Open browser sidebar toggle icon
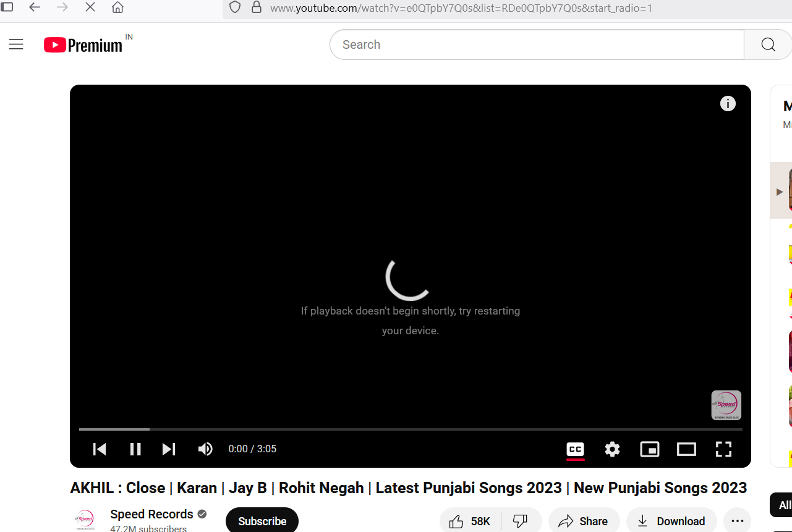This screenshot has height=532, width=792. pyautogui.click(x=6, y=7)
